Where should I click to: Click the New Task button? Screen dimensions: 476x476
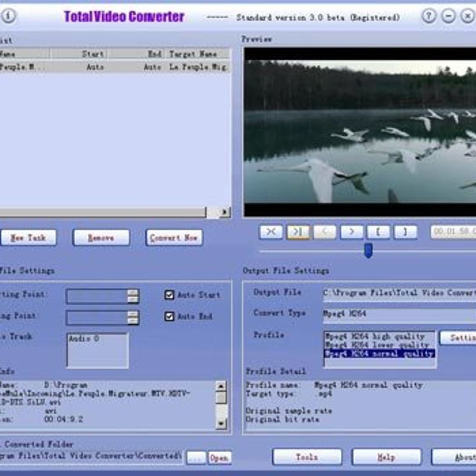(28, 238)
